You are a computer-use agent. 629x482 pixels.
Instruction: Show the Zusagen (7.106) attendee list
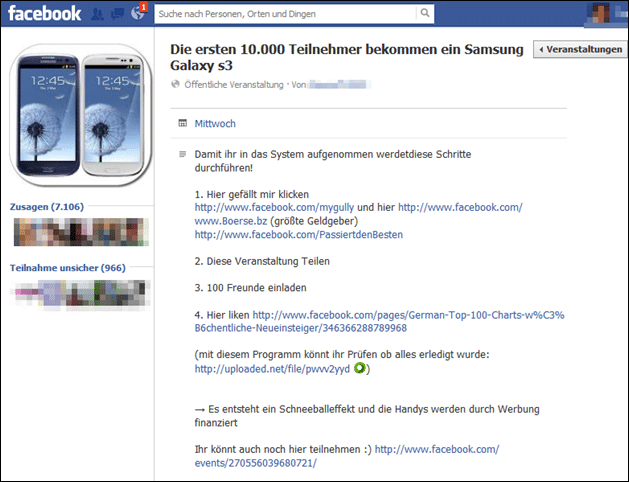[x=47, y=207]
